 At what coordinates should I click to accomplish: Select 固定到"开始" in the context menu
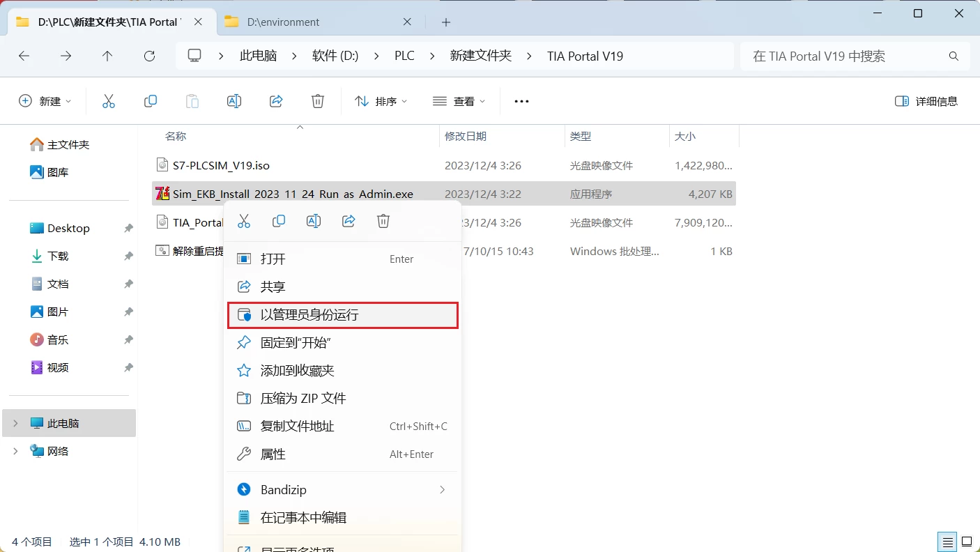click(x=342, y=343)
